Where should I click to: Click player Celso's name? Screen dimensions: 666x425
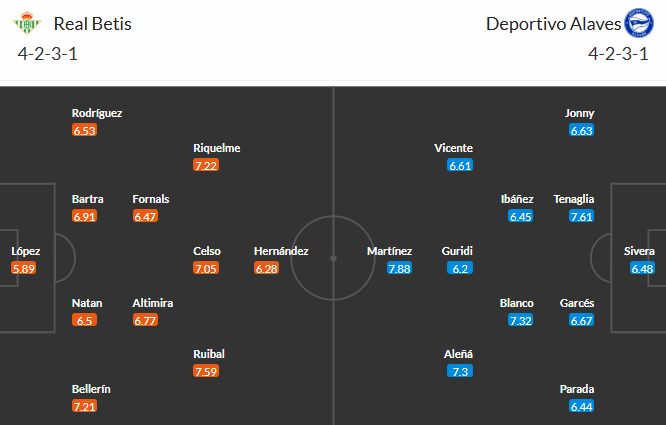(207, 251)
